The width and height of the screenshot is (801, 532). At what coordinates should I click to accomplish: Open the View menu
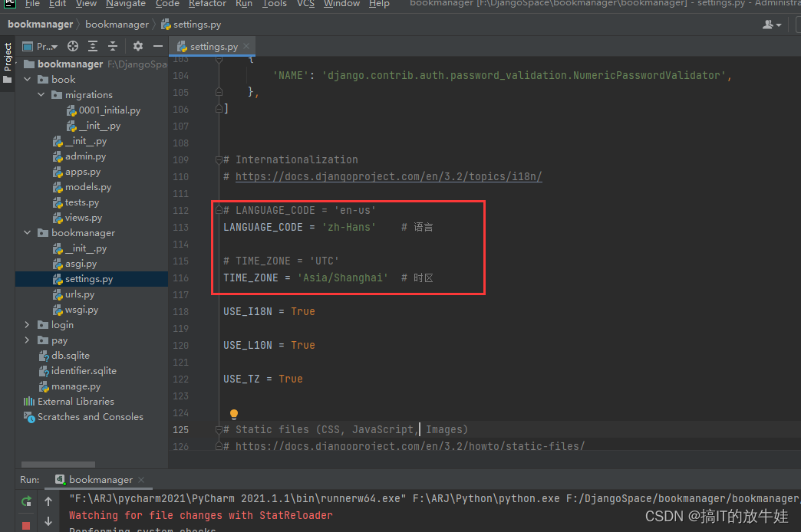pyautogui.click(x=86, y=4)
